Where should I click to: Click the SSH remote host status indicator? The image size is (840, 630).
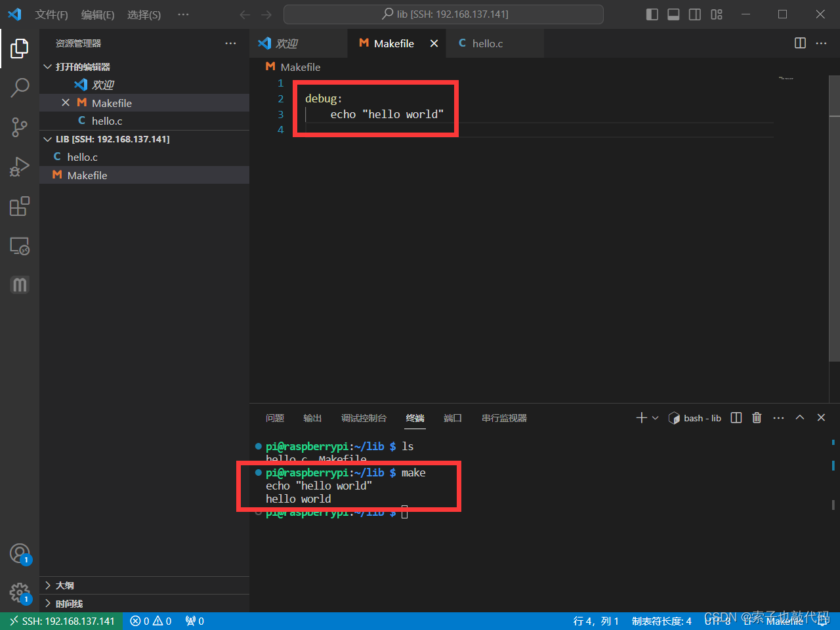62,621
